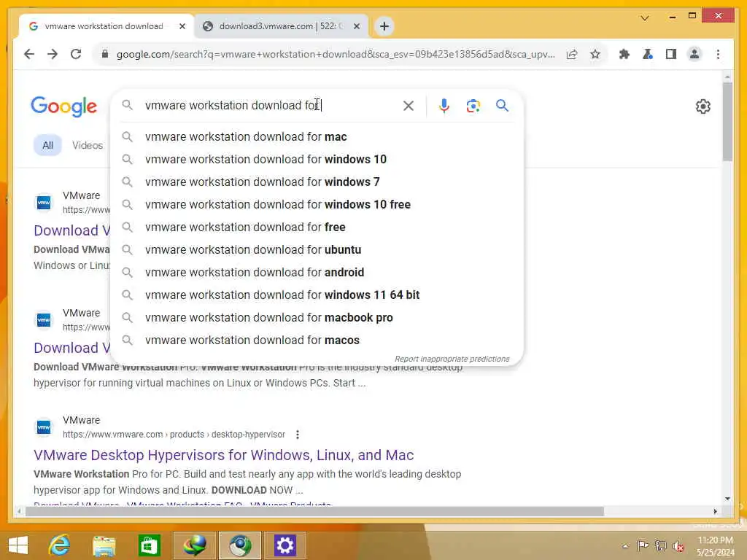Choose suggestion download for macos

(x=317, y=340)
